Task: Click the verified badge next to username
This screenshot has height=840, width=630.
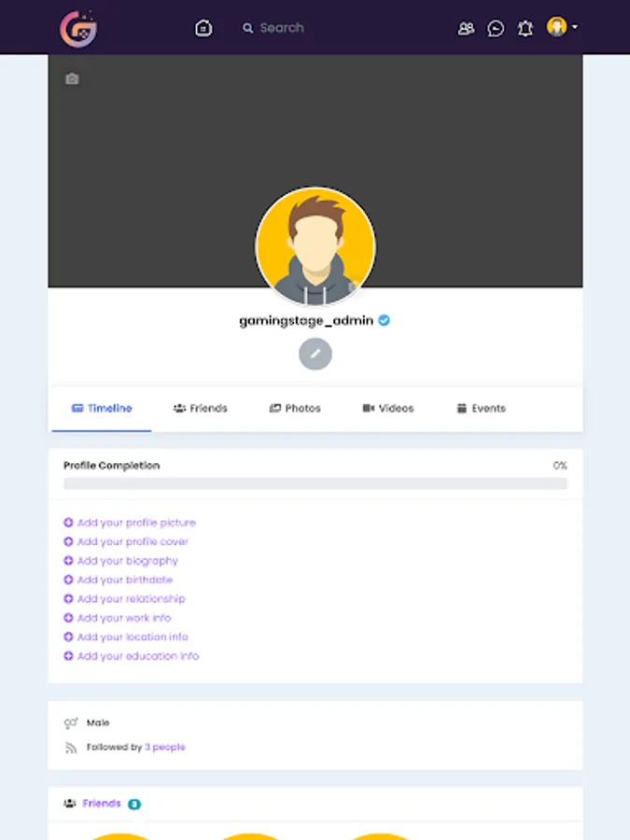Action: 385,320
